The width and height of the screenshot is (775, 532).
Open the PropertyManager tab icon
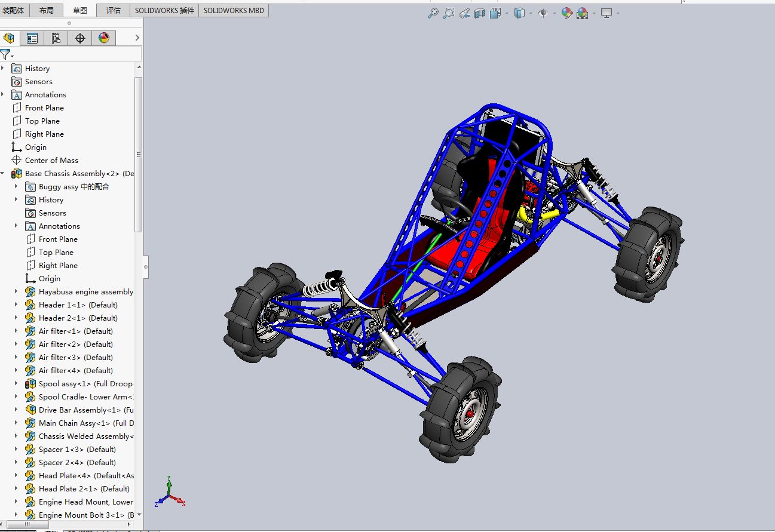32,38
